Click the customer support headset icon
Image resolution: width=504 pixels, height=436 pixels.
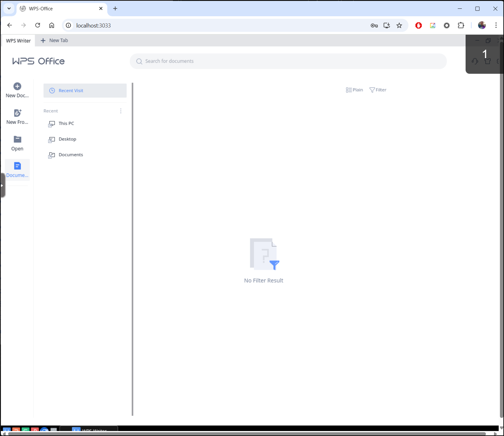[x=475, y=61]
